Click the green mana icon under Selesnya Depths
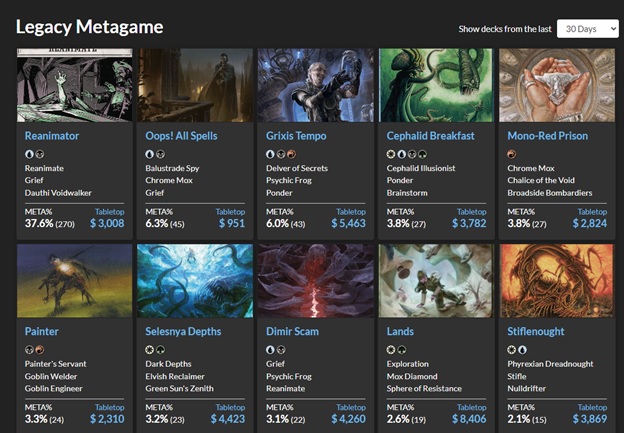This screenshot has height=433, width=624. (161, 350)
